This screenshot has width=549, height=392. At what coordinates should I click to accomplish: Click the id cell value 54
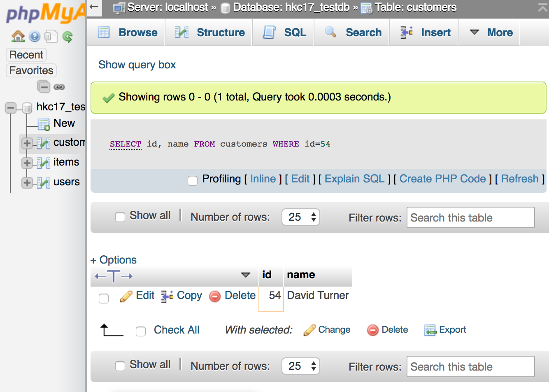pyautogui.click(x=271, y=299)
